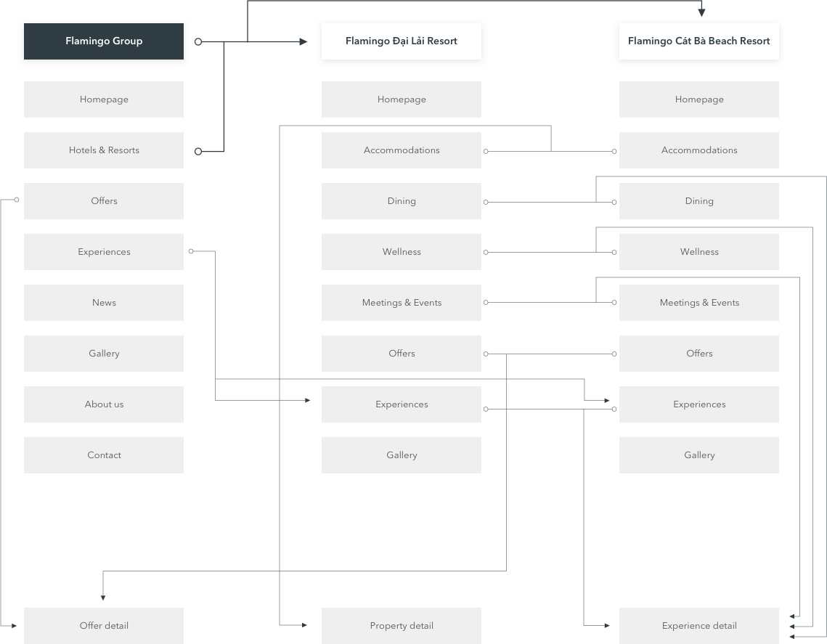
Task: Click the Cát Bà Meetings & Events box
Action: (x=698, y=303)
